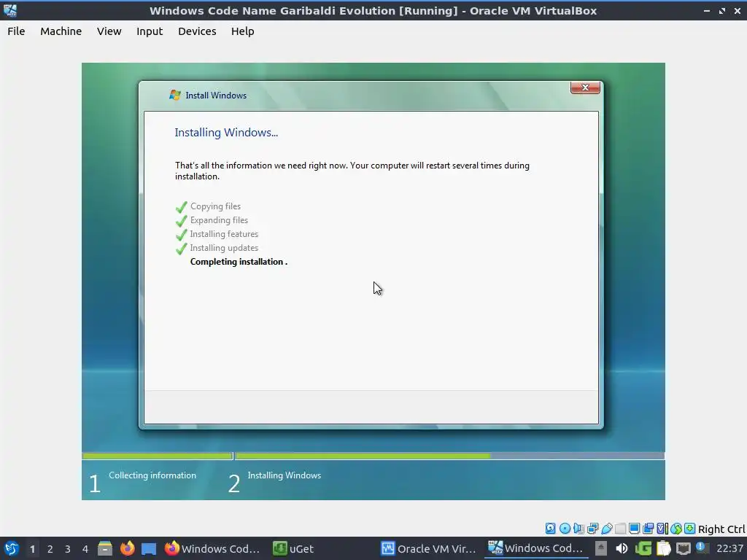Open the USB devices status icon
Viewport: 747px width, 560px height.
coord(606,528)
